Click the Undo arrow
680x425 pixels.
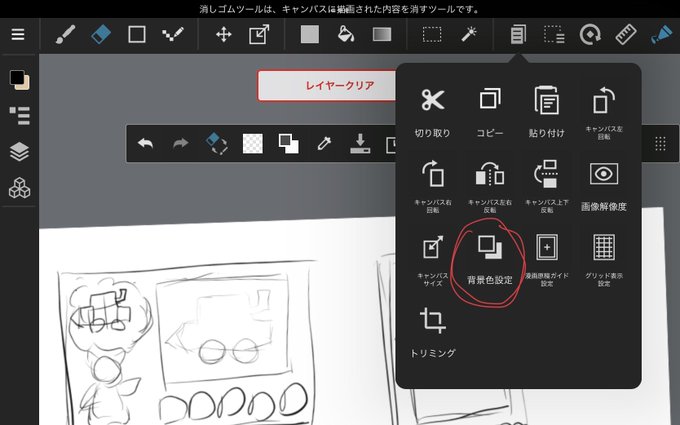point(145,143)
